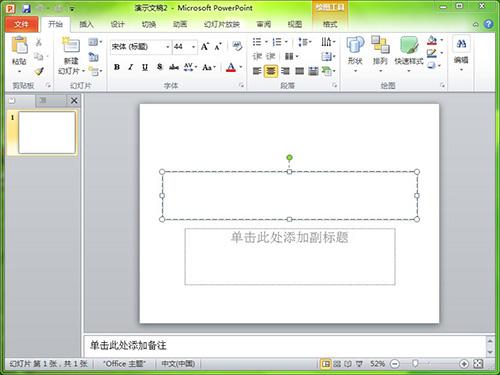Switch to the Format ribbon tab
Image resolution: width=500 pixels, height=375 pixels.
coord(330,24)
